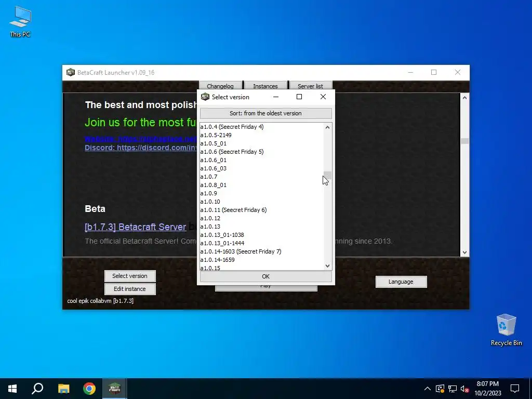Switch to the Server list tab
Viewport: 532px width, 399px height.
coord(311,86)
